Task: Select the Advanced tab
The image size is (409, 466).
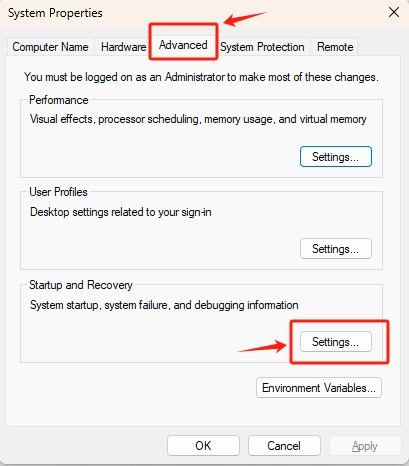Action: pos(183,45)
